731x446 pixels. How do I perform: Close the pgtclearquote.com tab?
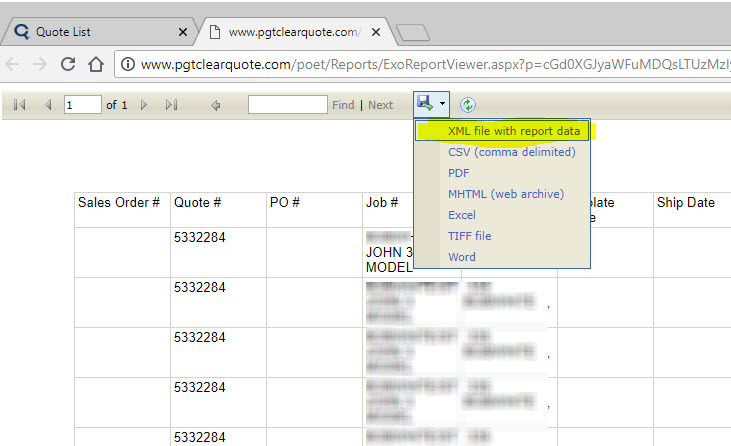pyautogui.click(x=376, y=32)
